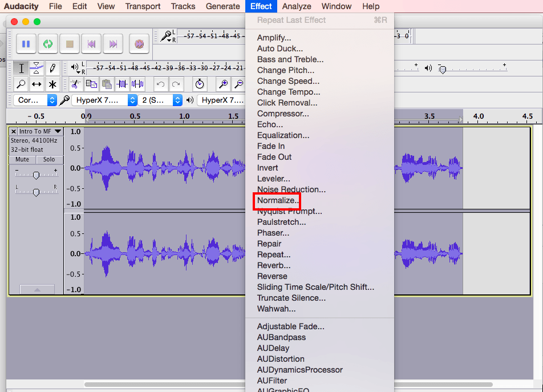Click the green loop Play button
This screenshot has width=543, height=392.
pos(48,44)
